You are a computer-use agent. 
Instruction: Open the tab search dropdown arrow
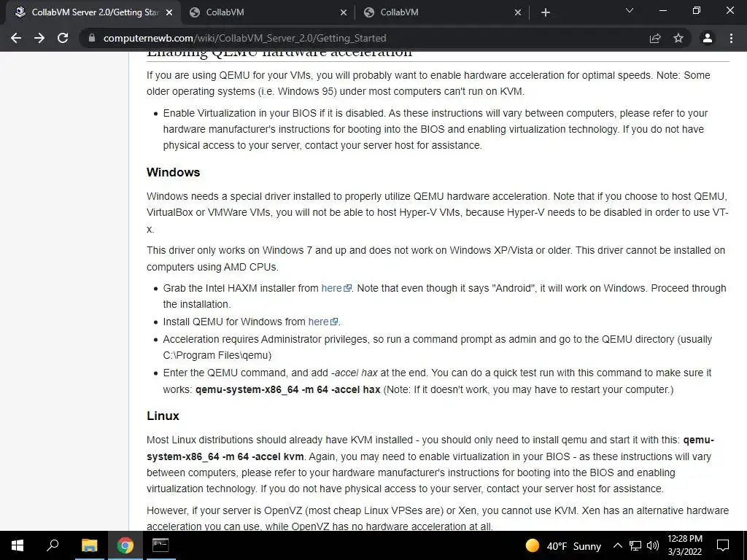630,10
